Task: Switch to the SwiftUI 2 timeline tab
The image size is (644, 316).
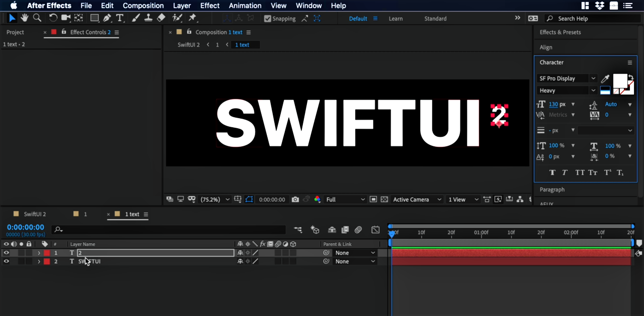Action: click(35, 214)
